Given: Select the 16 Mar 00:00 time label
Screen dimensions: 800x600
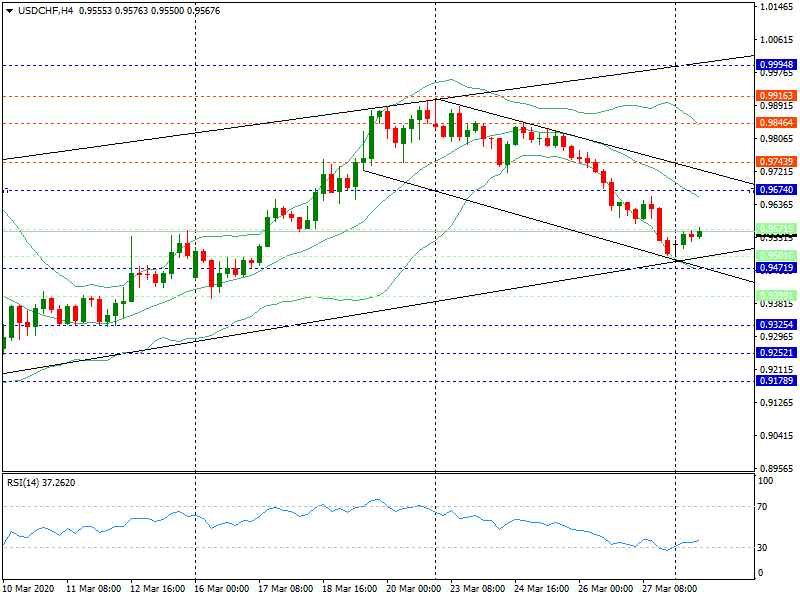Looking at the screenshot, I should (221, 589).
